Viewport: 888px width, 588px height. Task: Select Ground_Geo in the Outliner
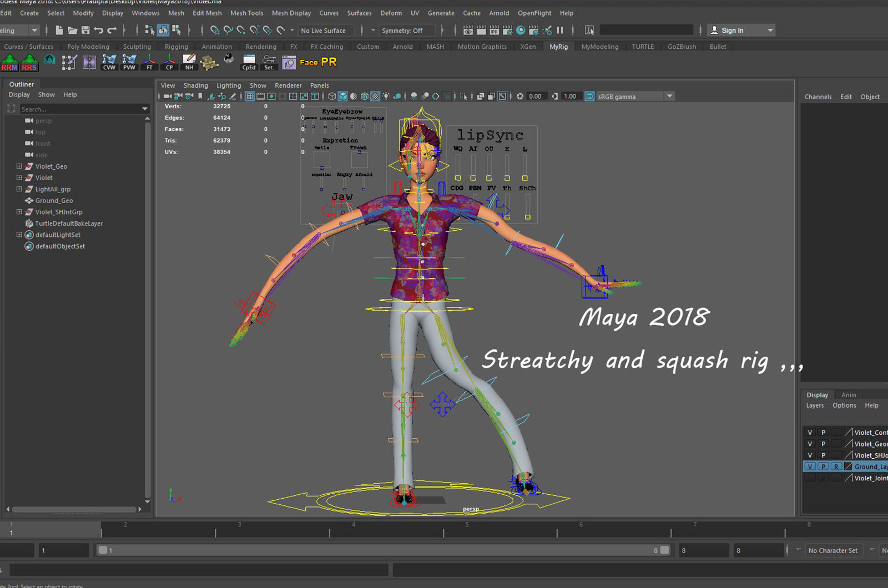tap(54, 201)
